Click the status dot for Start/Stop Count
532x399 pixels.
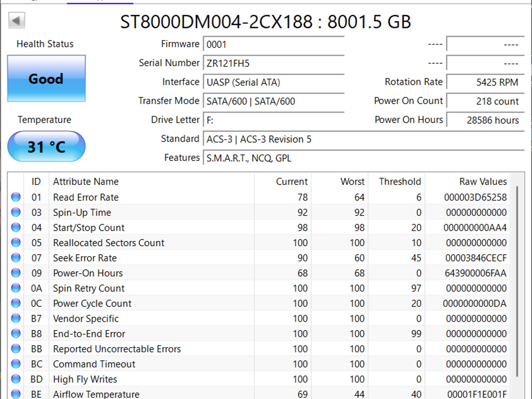tap(16, 227)
